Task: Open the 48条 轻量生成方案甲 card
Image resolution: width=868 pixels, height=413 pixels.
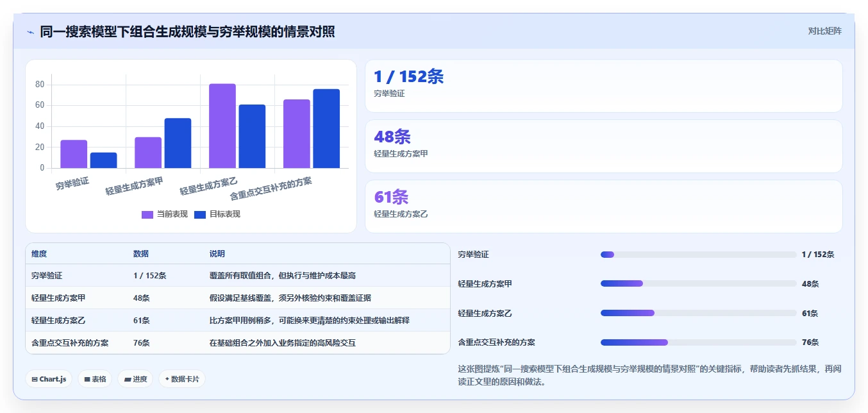Action: [603, 146]
